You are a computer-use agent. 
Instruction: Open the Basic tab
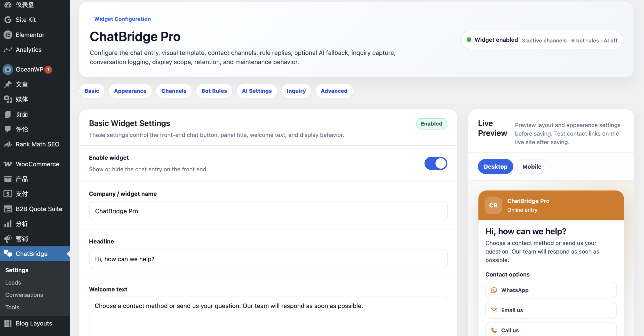pyautogui.click(x=92, y=91)
